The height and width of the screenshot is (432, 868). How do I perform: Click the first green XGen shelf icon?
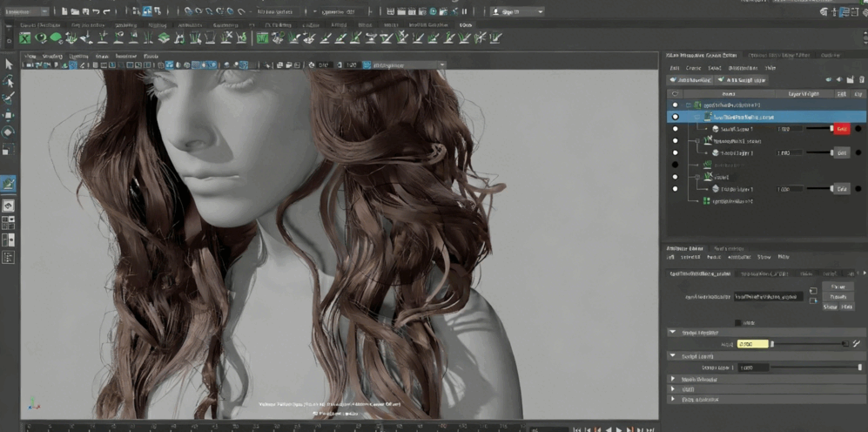pos(26,37)
